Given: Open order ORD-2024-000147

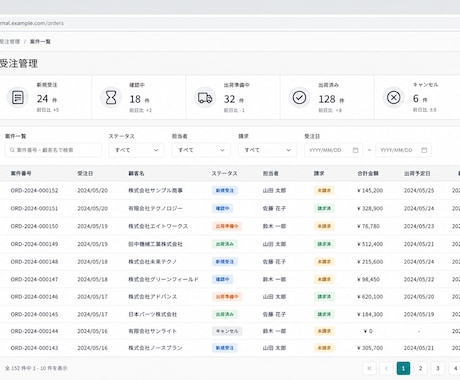Looking at the screenshot, I should 34,279.
